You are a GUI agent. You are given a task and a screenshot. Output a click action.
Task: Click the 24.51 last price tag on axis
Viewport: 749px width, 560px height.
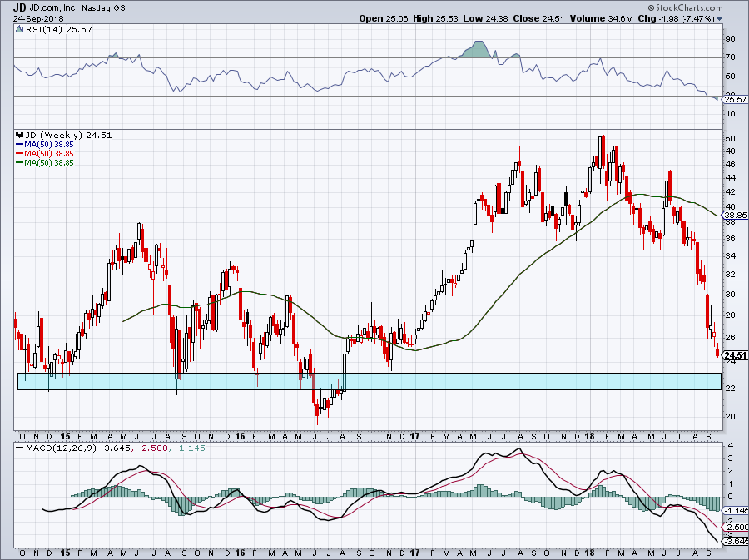click(x=735, y=355)
